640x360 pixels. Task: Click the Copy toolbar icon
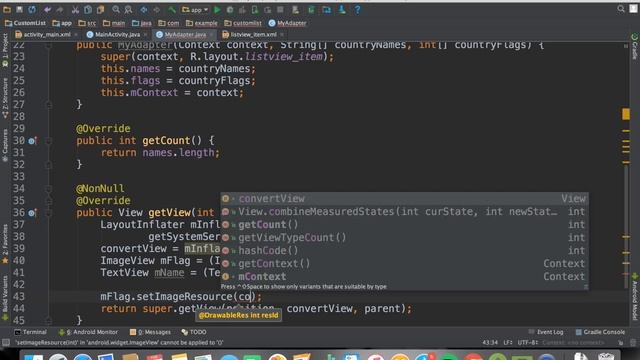pos(88,9)
